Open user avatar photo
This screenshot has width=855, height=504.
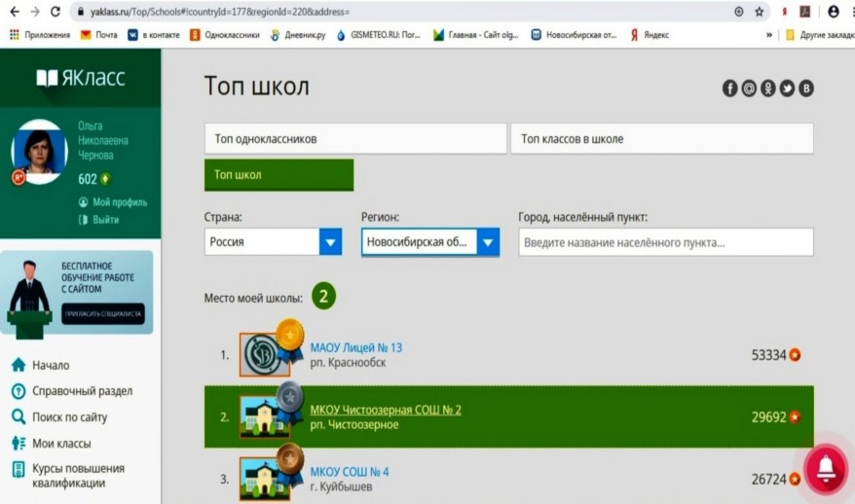(39, 152)
